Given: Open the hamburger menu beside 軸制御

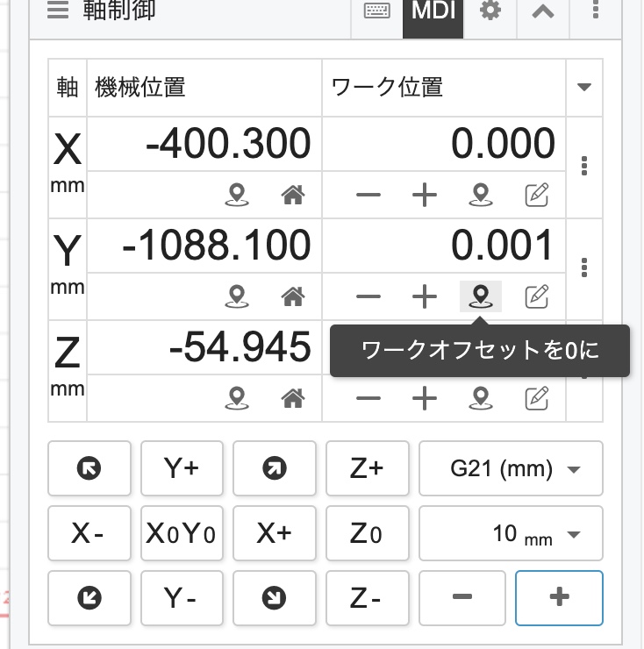Looking at the screenshot, I should [x=58, y=10].
